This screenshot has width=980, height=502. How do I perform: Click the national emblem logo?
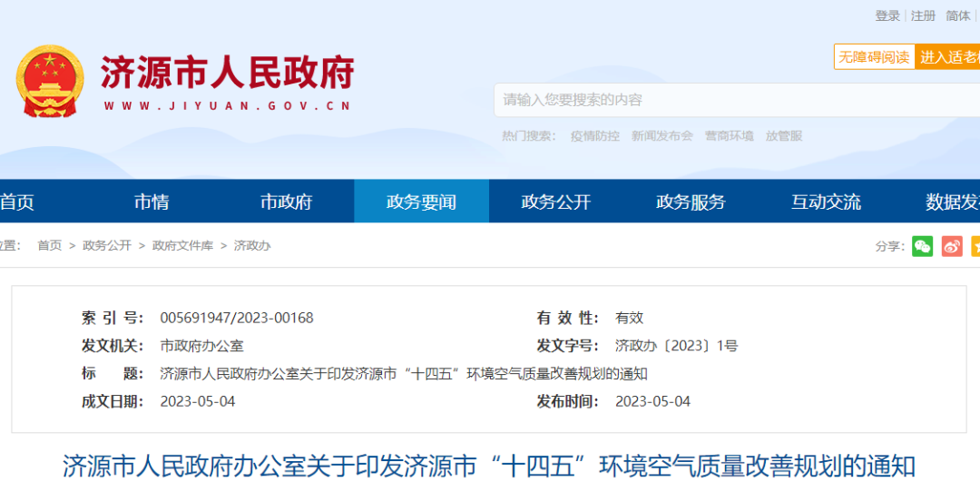pyautogui.click(x=50, y=81)
